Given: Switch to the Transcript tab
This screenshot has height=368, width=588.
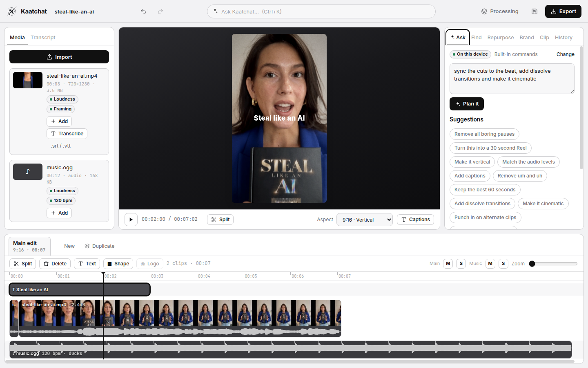Looking at the screenshot, I should (43, 38).
